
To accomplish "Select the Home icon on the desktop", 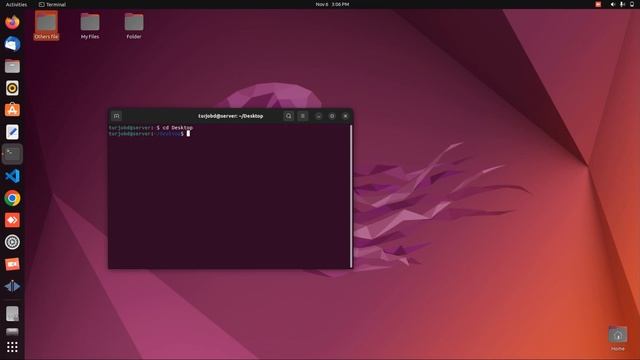I will pyautogui.click(x=618, y=338).
